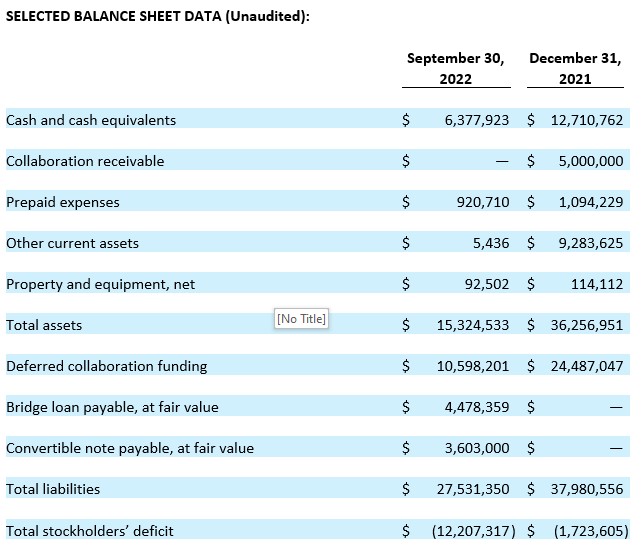Click the "Property and equipment, net" label
Viewport: 641px width, 549px height.
click(100, 284)
